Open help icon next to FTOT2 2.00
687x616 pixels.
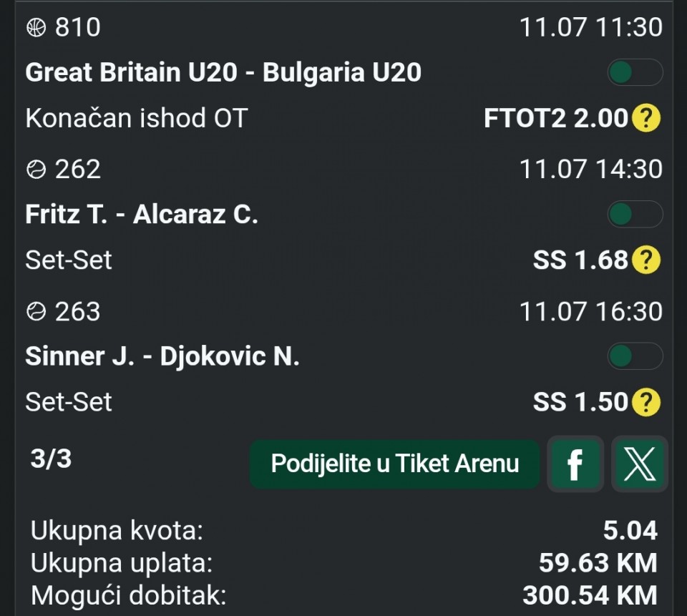click(x=645, y=118)
